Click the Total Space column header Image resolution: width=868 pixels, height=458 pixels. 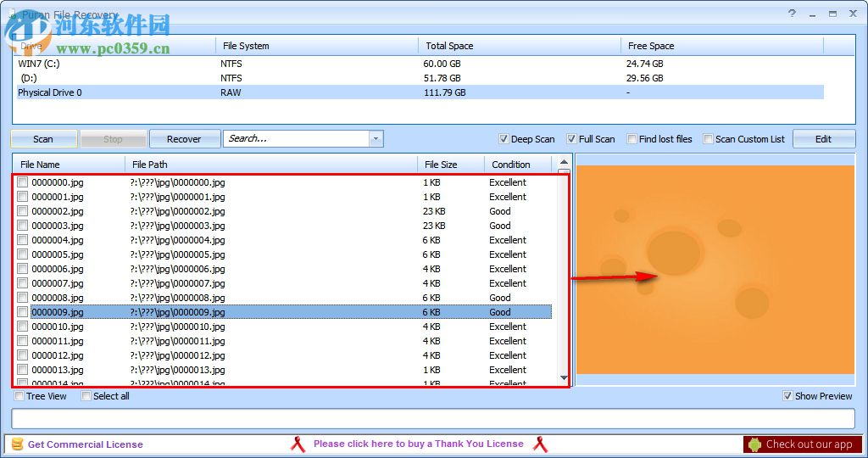[520, 46]
